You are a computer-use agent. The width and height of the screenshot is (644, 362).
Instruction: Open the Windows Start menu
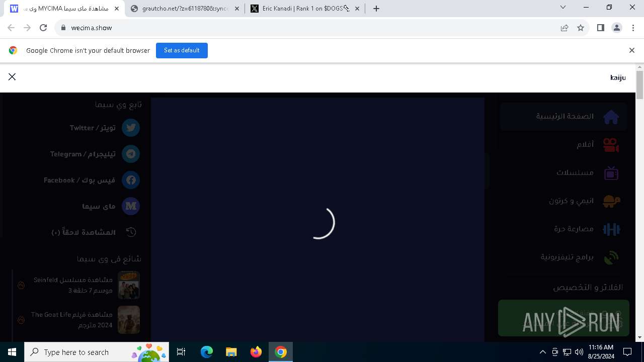12,352
